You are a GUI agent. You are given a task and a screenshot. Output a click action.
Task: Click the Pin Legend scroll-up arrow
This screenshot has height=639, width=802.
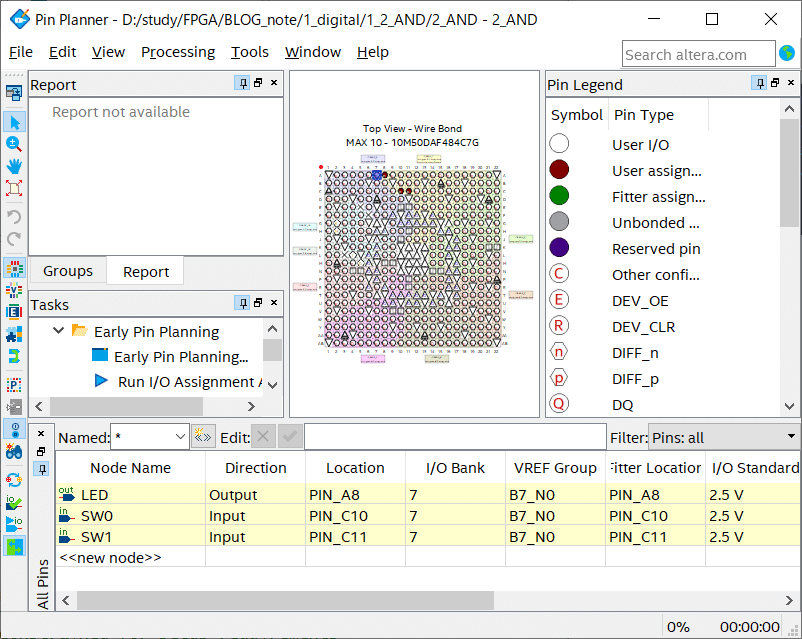click(x=789, y=108)
